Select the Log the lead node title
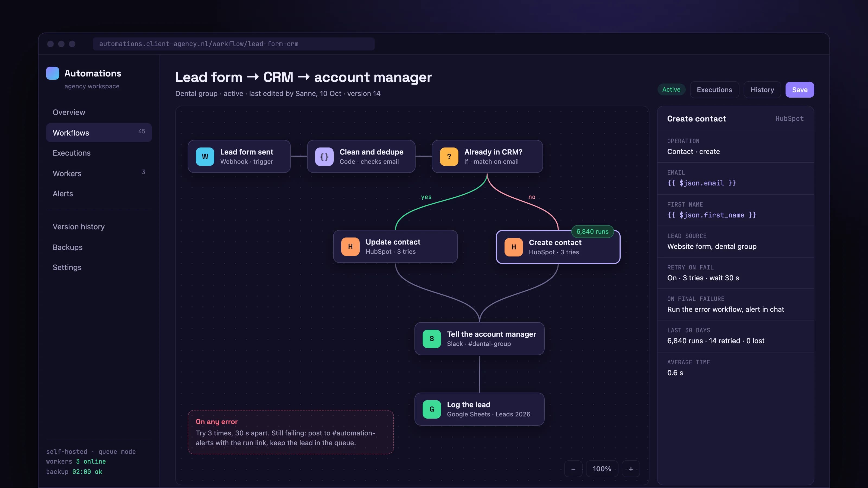Image resolution: width=868 pixels, height=488 pixels. (468, 404)
